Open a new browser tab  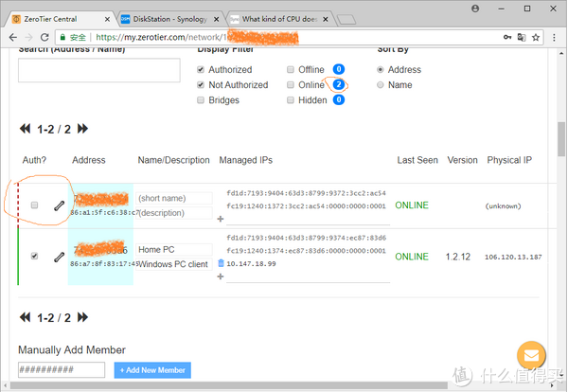tap(346, 20)
